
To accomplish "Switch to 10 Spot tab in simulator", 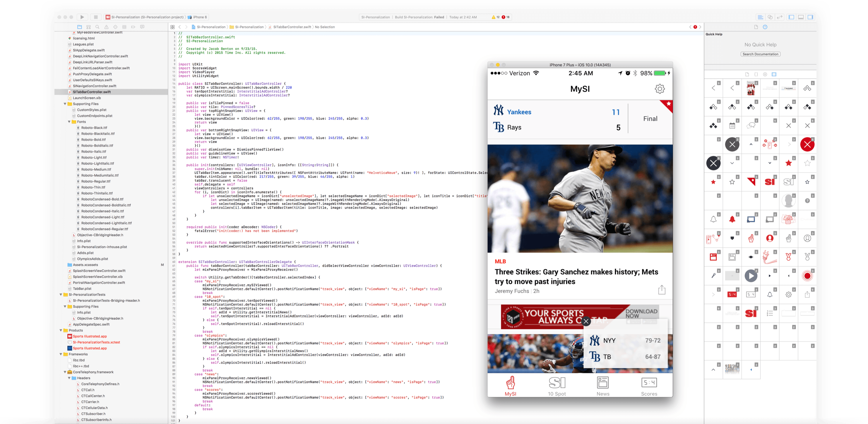I will click(x=557, y=386).
